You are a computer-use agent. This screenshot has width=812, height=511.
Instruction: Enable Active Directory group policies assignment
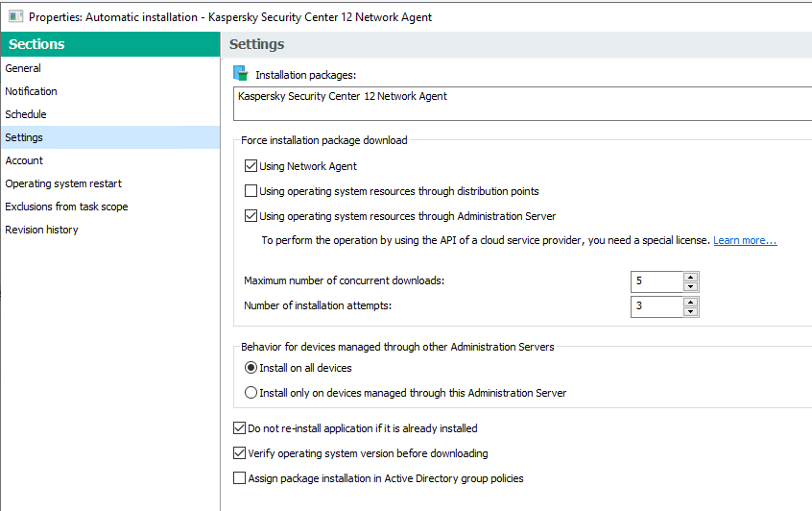240,478
